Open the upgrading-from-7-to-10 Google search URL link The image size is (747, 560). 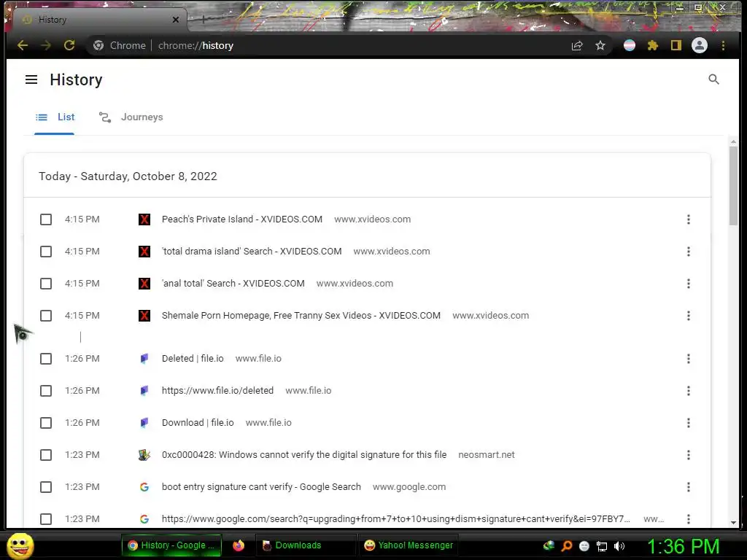tap(395, 519)
